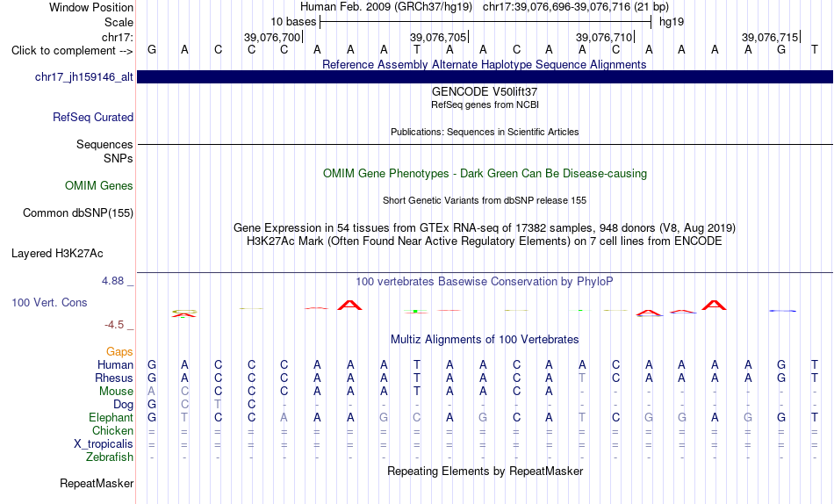The height and width of the screenshot is (504, 834).
Task: Open the RefSeq Curated track label
Action: tap(92, 117)
